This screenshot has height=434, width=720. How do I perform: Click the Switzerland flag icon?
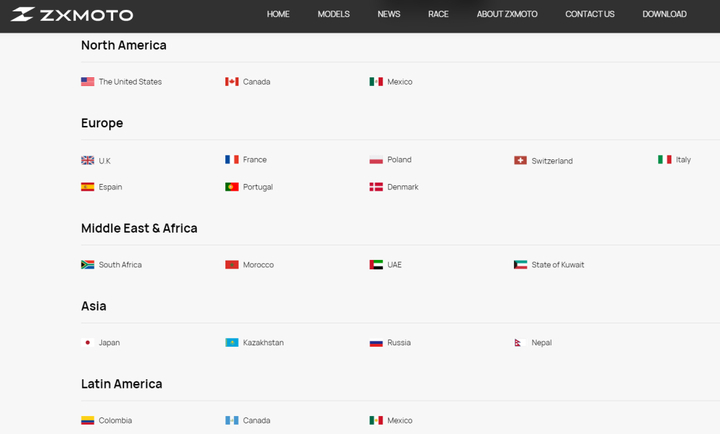520,160
